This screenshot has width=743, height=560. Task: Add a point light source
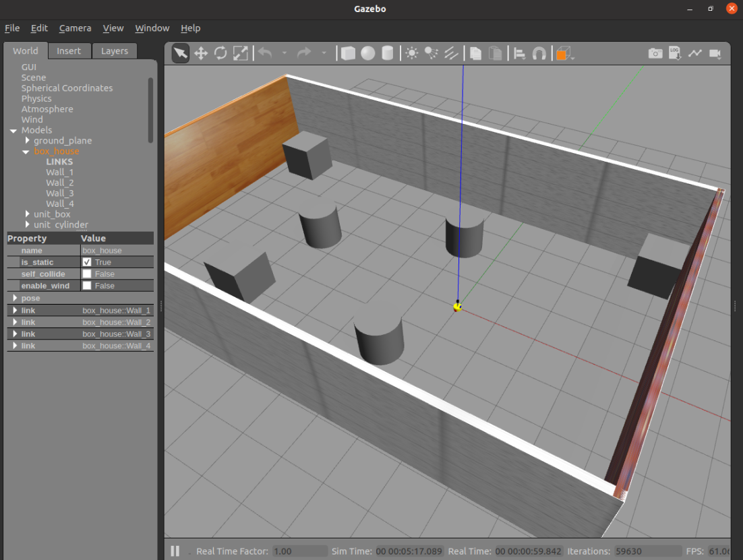point(412,53)
